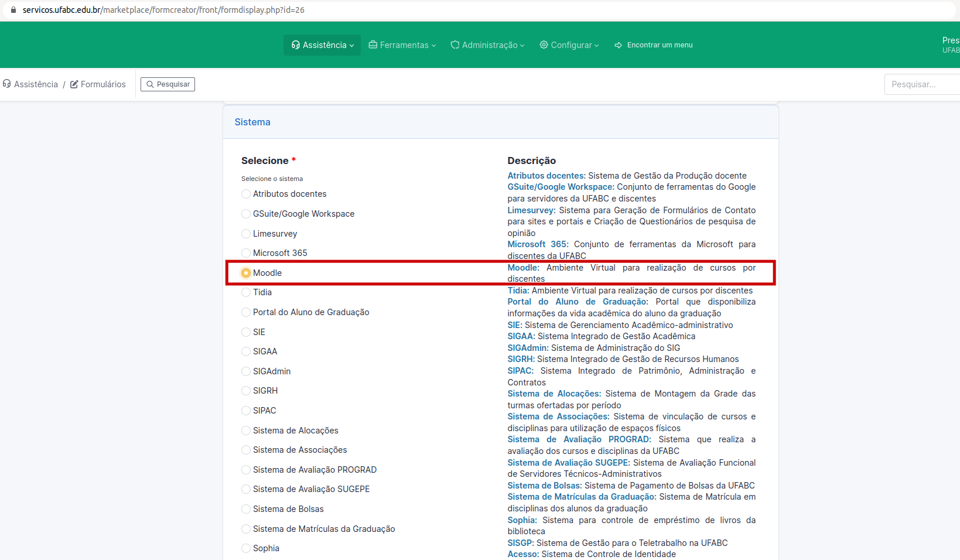960x560 pixels.
Task: Click the Sophia link in descriptions
Action: pos(521,520)
